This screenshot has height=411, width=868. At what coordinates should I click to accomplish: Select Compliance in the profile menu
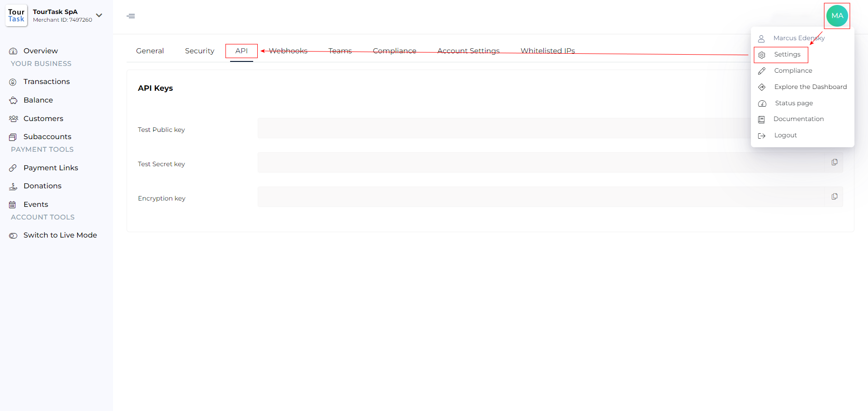[x=793, y=70]
